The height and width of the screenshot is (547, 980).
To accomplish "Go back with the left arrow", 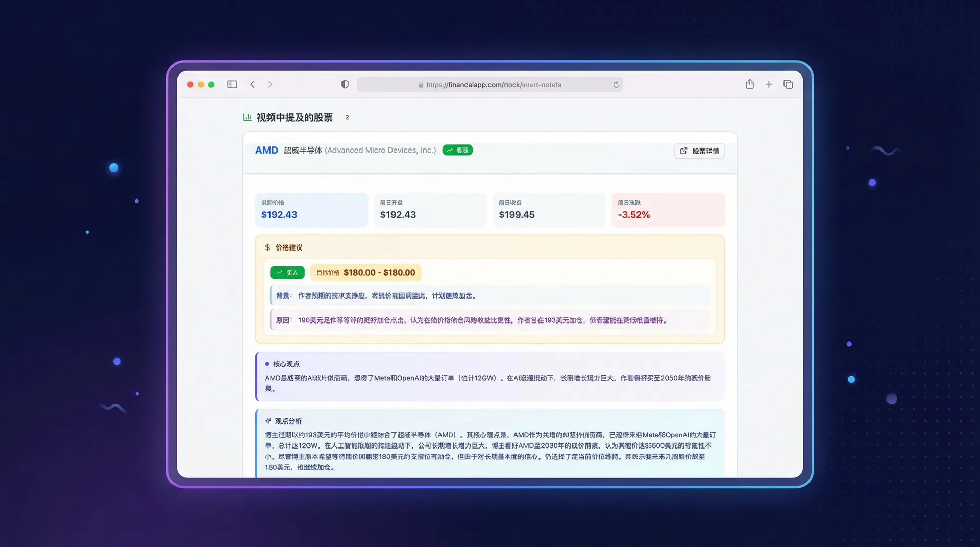I will [252, 84].
